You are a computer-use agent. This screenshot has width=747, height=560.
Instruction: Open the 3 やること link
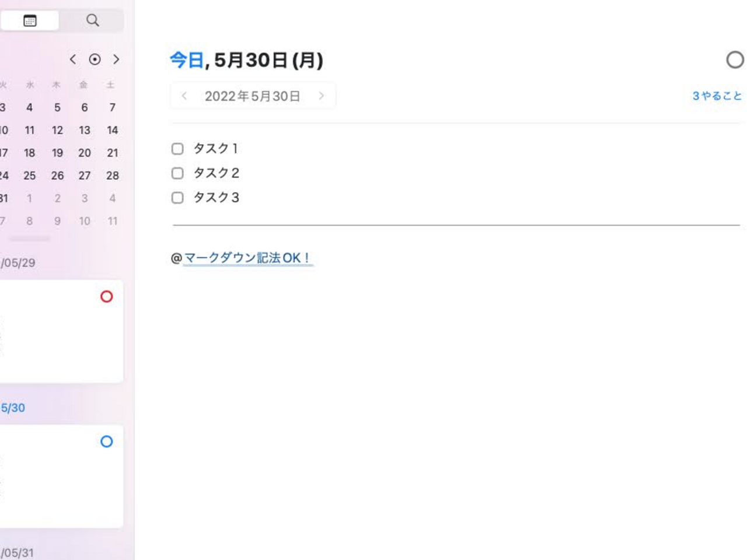pos(717,96)
